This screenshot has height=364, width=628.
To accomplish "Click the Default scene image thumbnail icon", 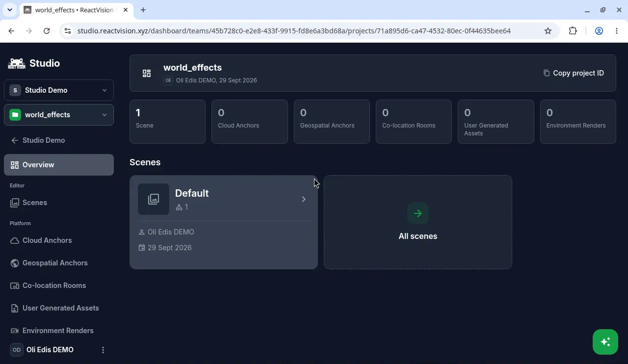I will (154, 199).
